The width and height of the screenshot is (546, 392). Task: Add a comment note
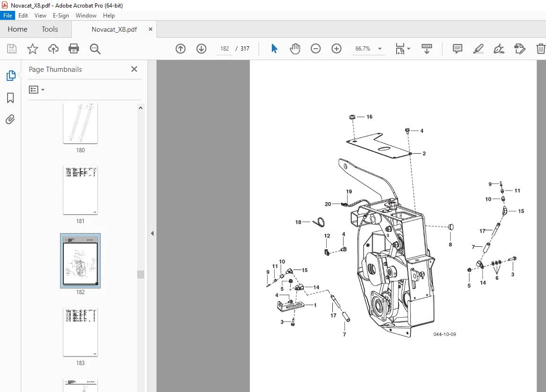[457, 49]
